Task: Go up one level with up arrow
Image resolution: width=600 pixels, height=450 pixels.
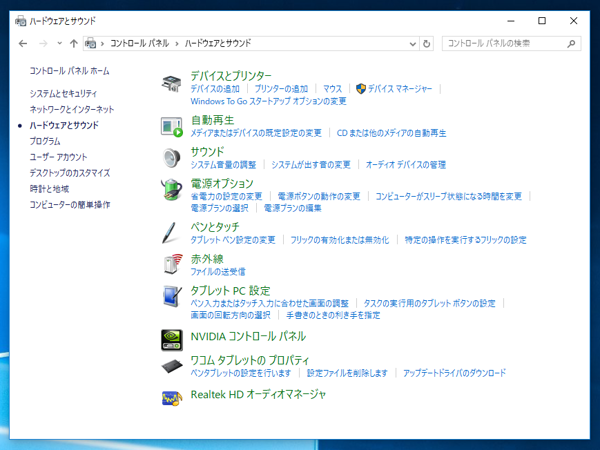Action: pos(73,44)
